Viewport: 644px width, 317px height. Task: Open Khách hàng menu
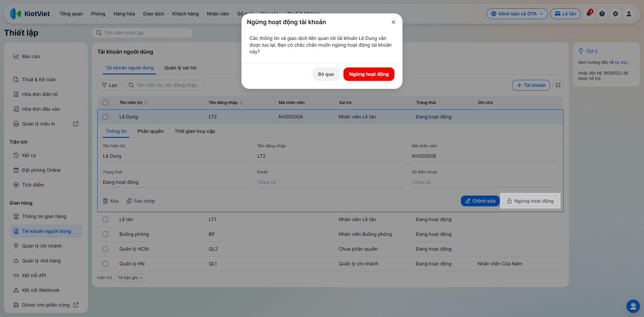pos(185,14)
